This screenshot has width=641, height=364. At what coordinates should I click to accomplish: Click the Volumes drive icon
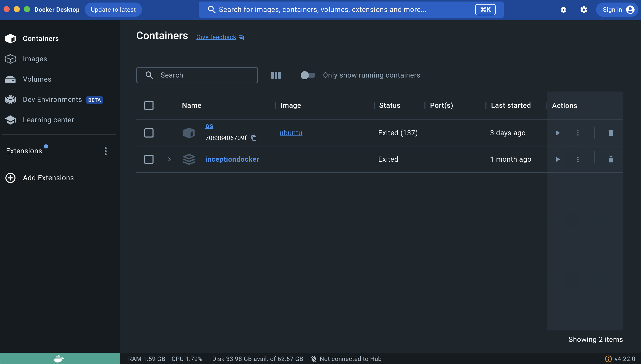pos(10,79)
